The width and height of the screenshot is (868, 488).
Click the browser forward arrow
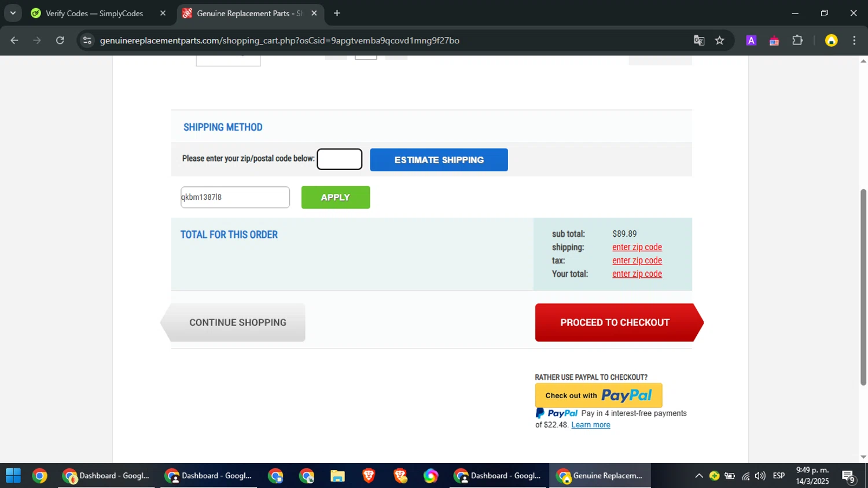[37, 41]
